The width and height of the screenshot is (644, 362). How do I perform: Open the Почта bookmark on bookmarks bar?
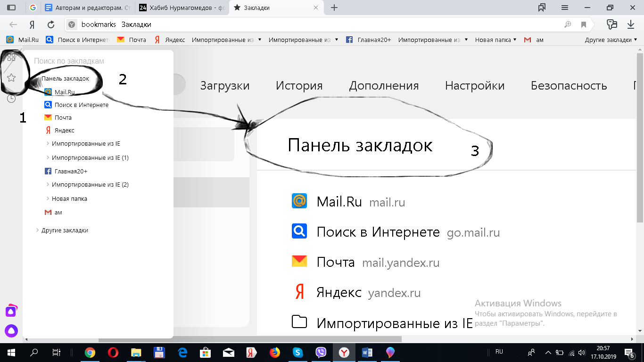132,40
